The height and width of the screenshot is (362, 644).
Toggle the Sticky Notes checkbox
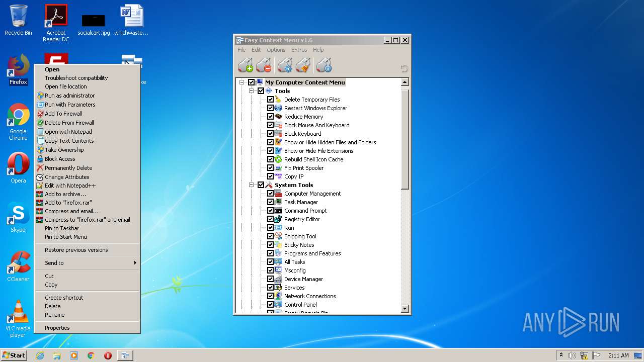pyautogui.click(x=270, y=245)
